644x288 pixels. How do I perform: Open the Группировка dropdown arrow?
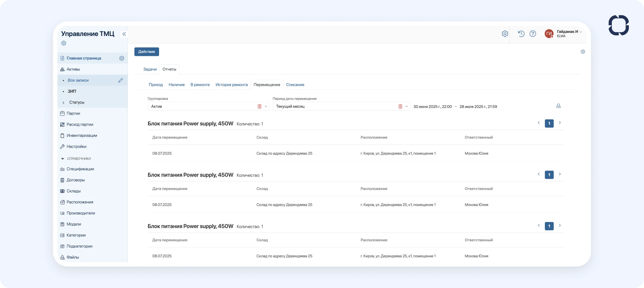tap(266, 106)
